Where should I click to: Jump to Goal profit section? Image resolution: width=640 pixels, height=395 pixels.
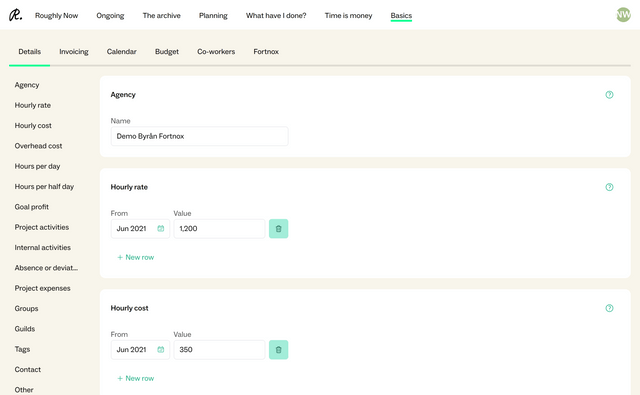tap(31, 207)
